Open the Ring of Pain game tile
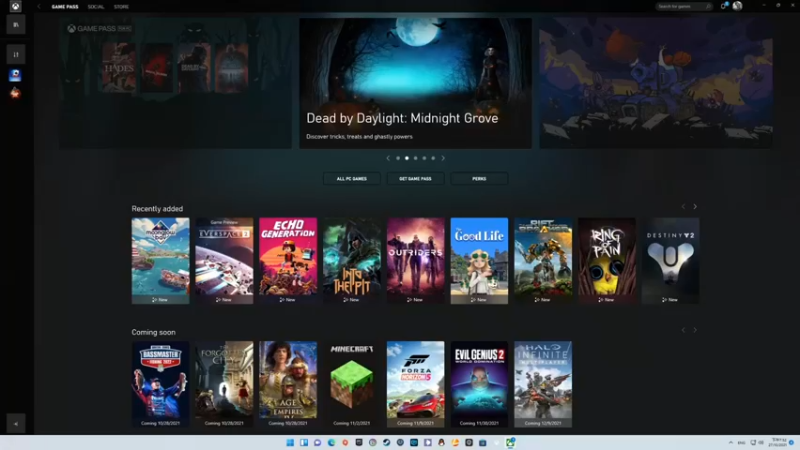 (607, 261)
